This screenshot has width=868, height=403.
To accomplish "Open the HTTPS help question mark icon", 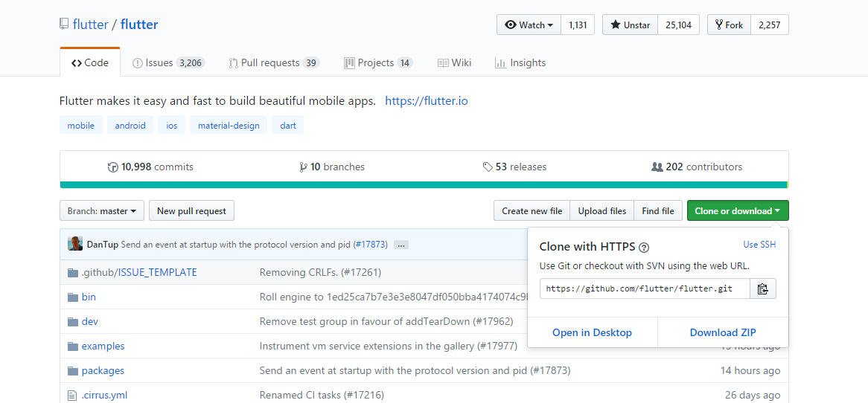I will pyautogui.click(x=644, y=247).
